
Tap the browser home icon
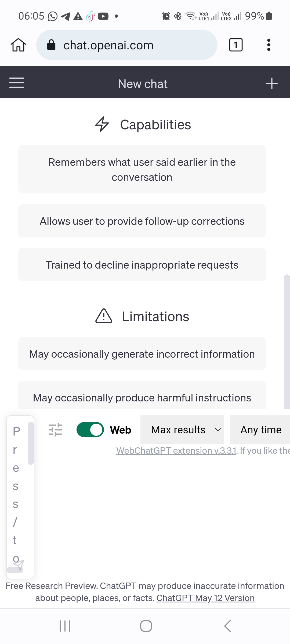(18, 45)
